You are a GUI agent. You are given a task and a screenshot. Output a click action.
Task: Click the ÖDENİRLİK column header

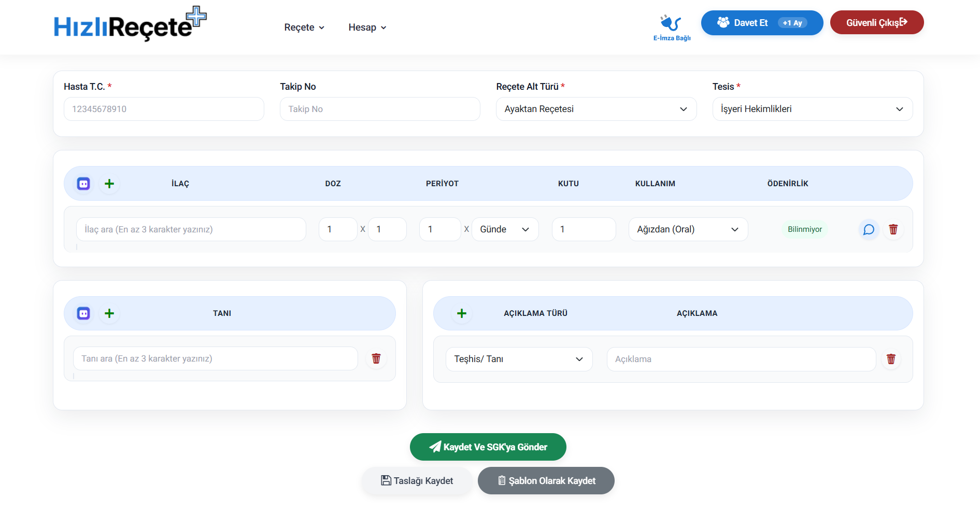[x=788, y=184]
